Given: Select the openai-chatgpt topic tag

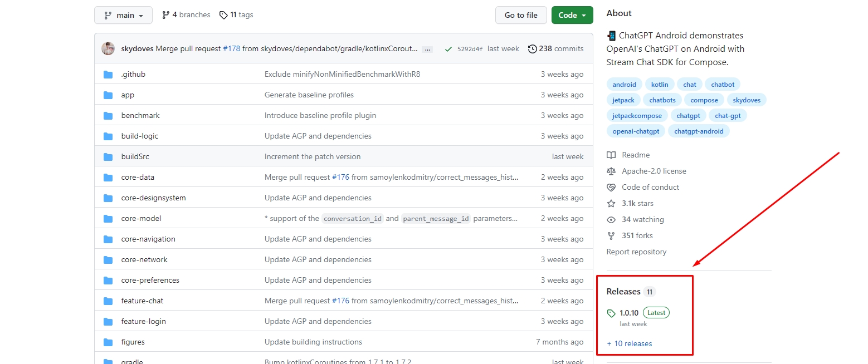Looking at the screenshot, I should [636, 131].
